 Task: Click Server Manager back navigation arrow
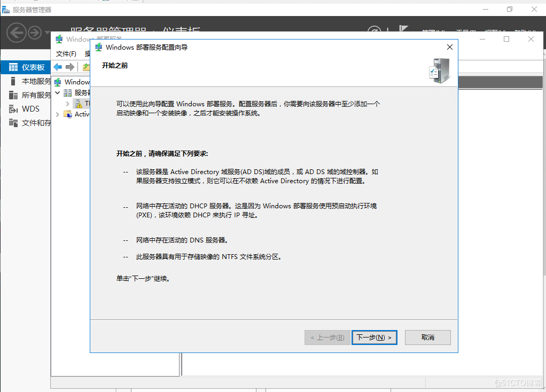point(17,33)
